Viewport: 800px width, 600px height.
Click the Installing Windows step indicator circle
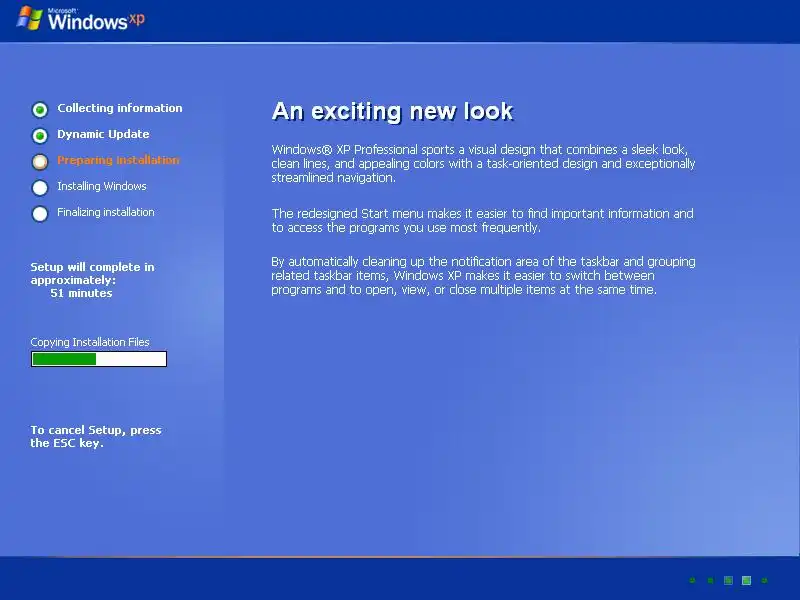coord(40,188)
